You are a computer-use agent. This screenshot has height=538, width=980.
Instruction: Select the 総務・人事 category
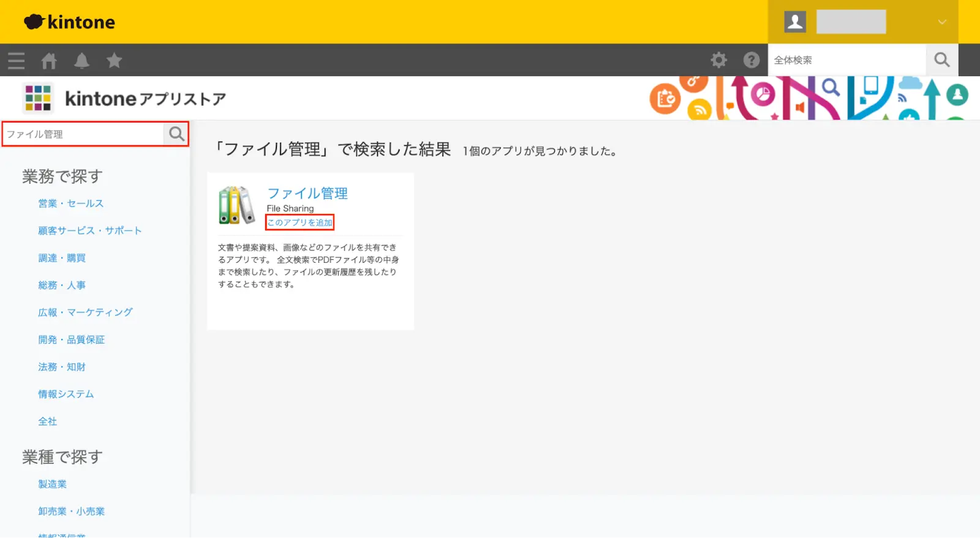pos(62,285)
